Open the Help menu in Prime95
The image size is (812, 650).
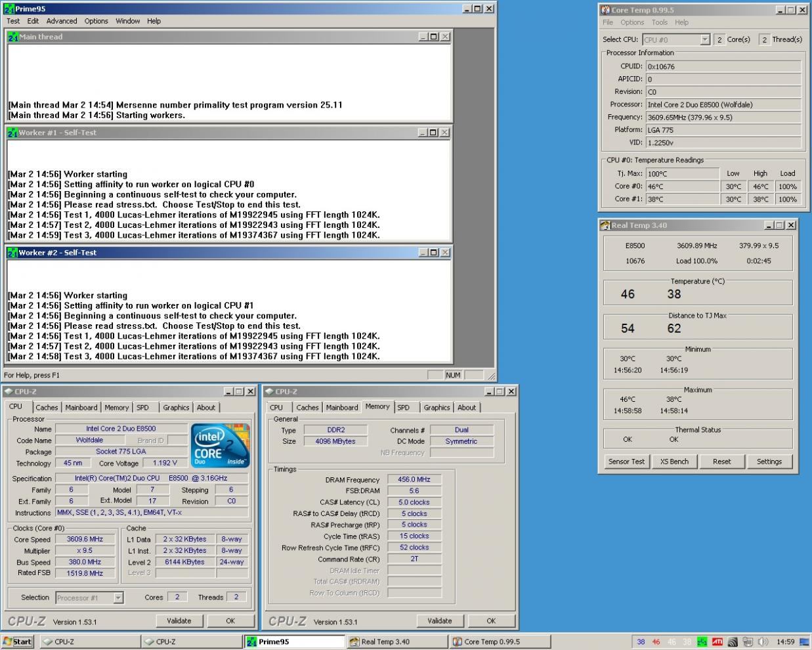coord(154,21)
